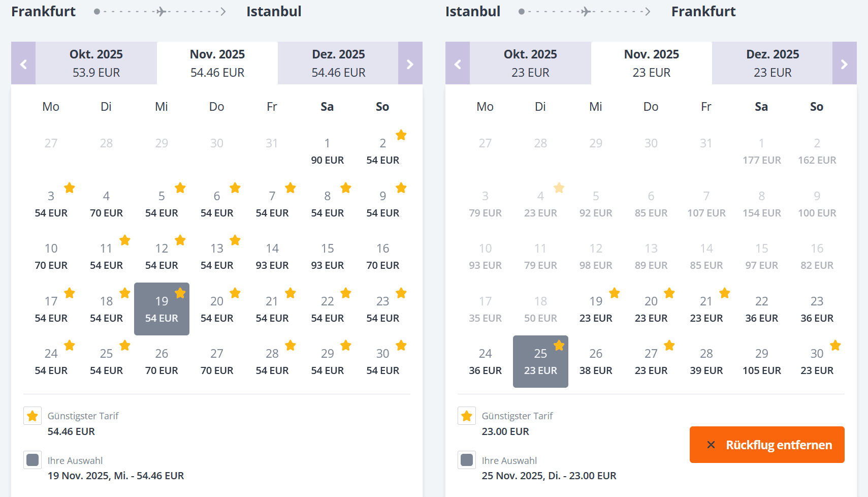Click the return Günstigster Tarif star icon
868x497 pixels.
pyautogui.click(x=467, y=416)
